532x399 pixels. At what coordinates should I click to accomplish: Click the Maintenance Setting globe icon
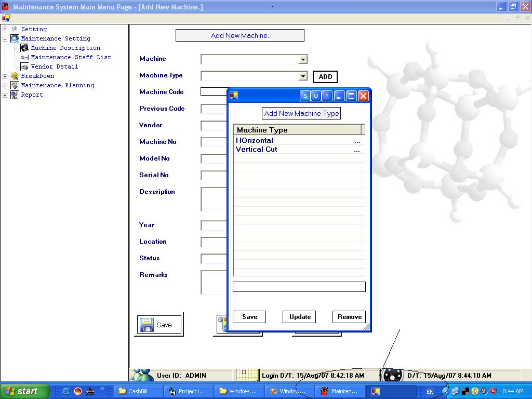(14, 38)
